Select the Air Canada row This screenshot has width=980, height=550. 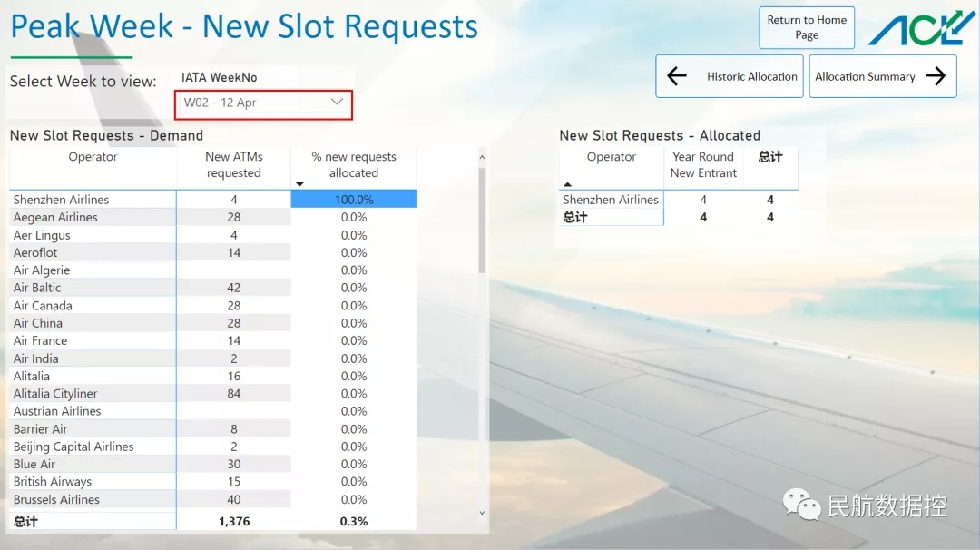coord(213,306)
